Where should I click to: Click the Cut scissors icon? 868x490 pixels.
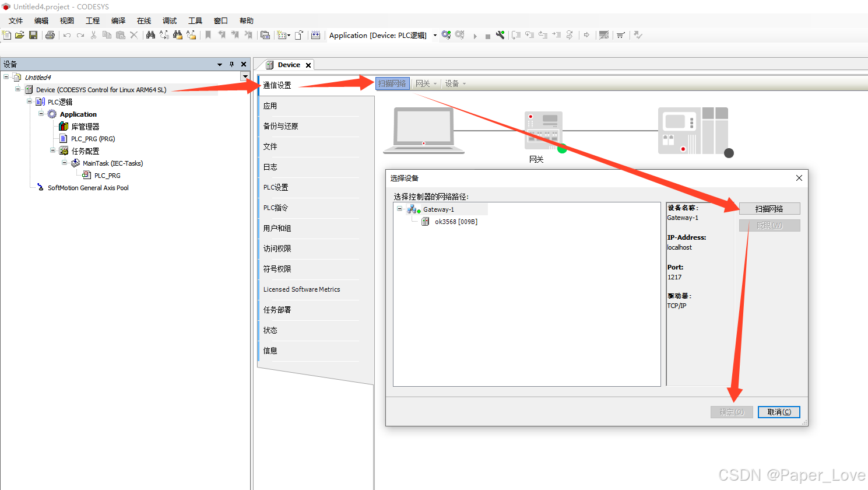pos(93,35)
